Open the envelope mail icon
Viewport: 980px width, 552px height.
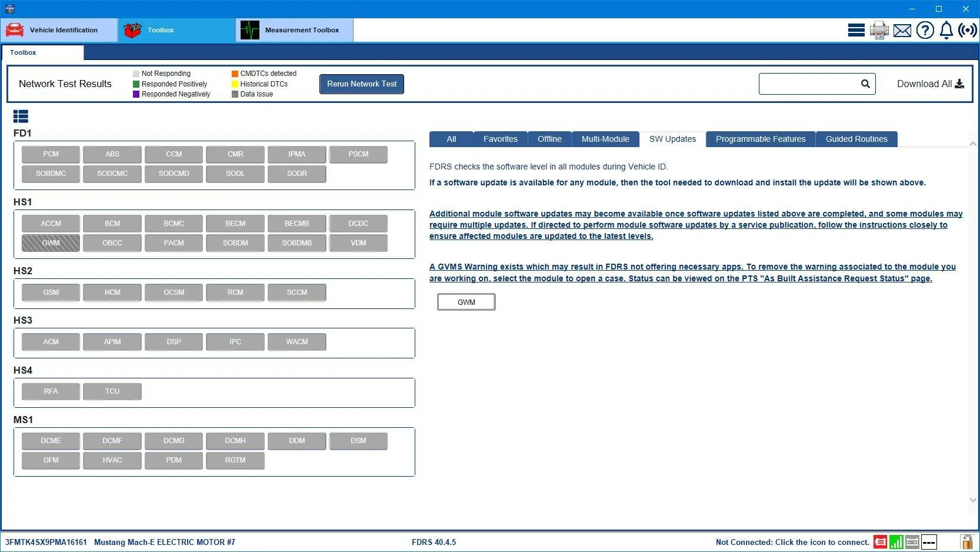click(902, 31)
